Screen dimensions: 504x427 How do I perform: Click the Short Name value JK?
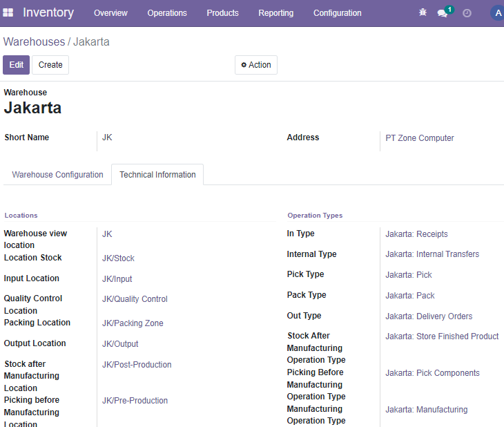pos(107,137)
